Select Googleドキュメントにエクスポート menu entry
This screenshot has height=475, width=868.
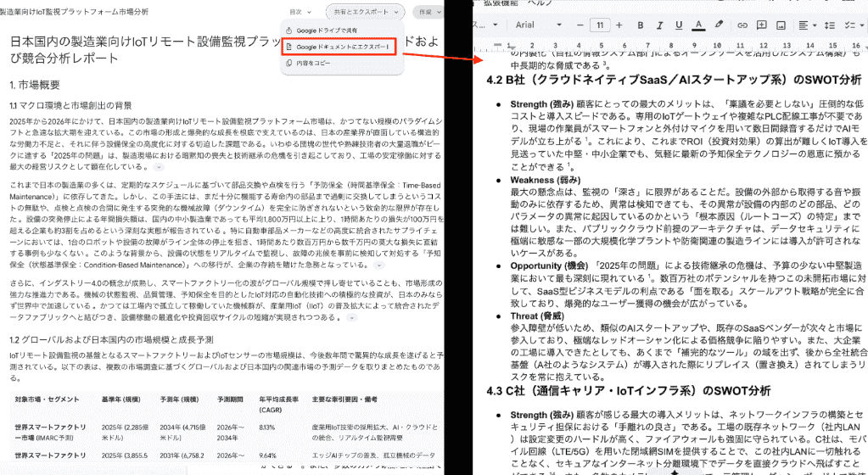(339, 47)
